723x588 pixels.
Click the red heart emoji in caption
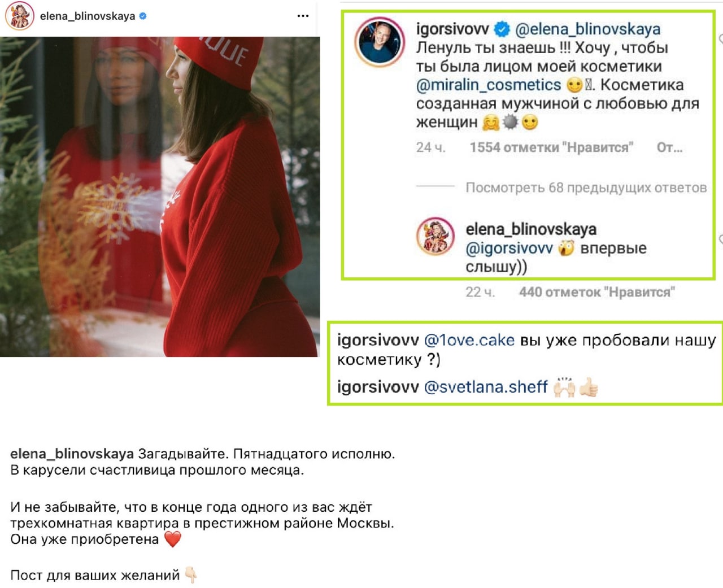click(x=173, y=539)
